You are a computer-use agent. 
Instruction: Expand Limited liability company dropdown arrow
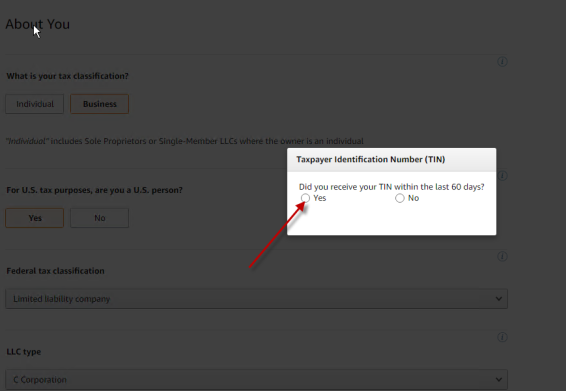click(x=498, y=299)
